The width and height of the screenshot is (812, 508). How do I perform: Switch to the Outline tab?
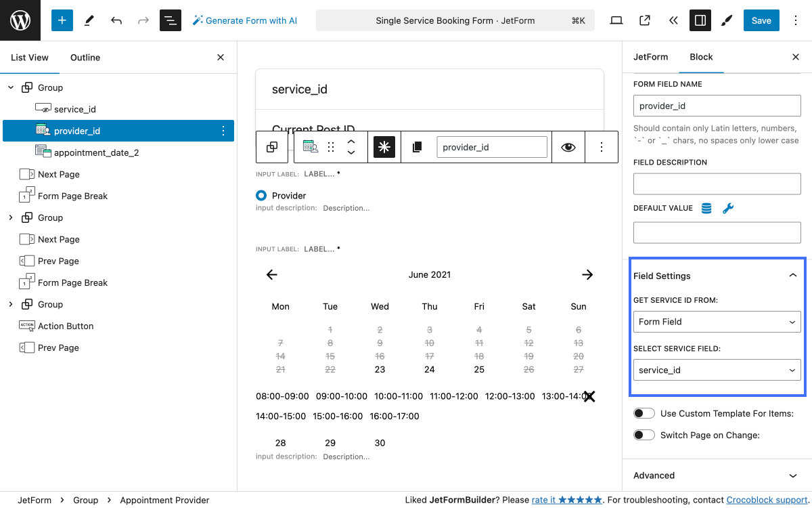coord(85,58)
